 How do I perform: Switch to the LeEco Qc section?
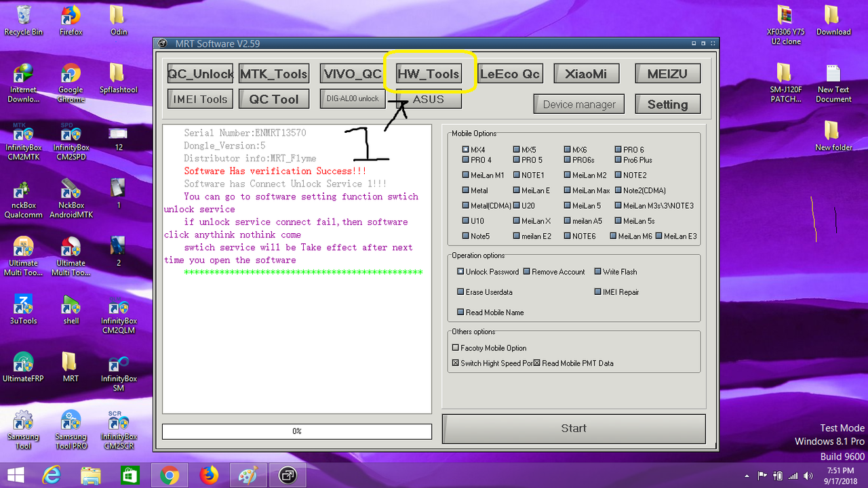(x=510, y=74)
